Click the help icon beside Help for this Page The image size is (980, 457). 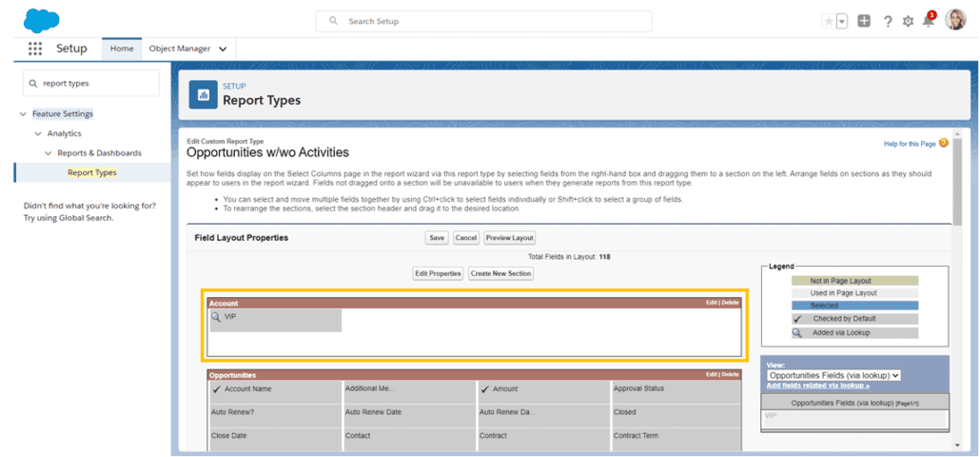point(943,143)
